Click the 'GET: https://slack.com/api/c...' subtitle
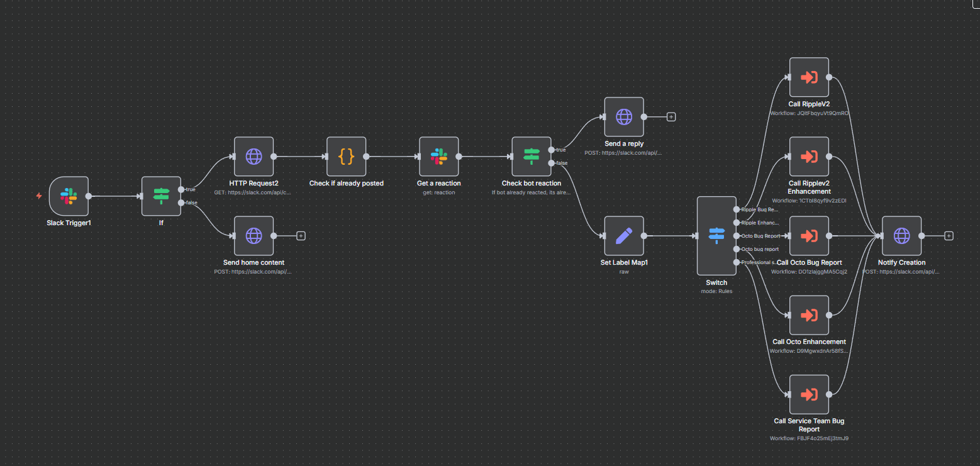 tap(253, 192)
